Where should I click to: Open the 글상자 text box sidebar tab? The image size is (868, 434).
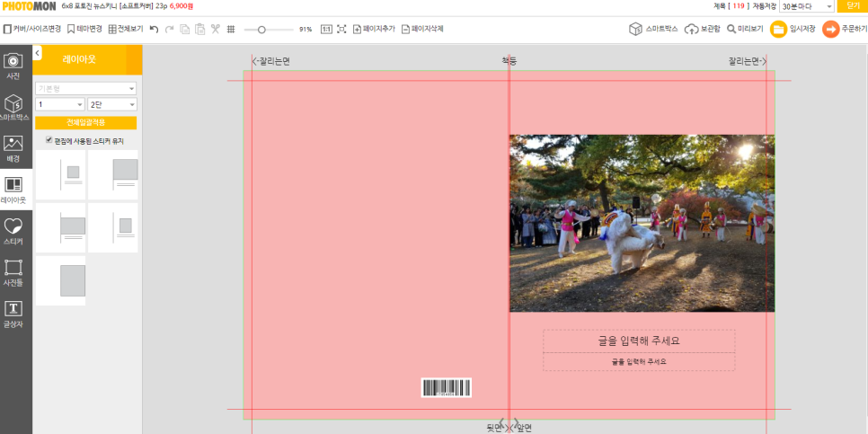point(13,314)
